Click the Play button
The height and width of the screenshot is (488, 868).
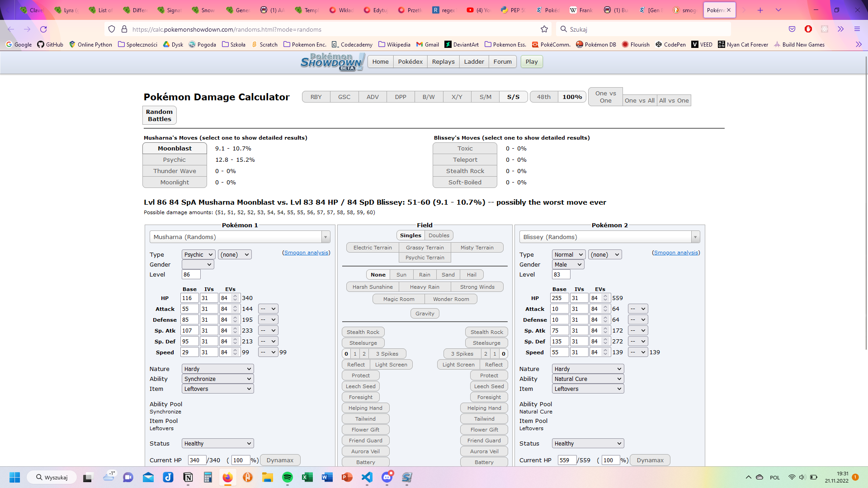[532, 61]
